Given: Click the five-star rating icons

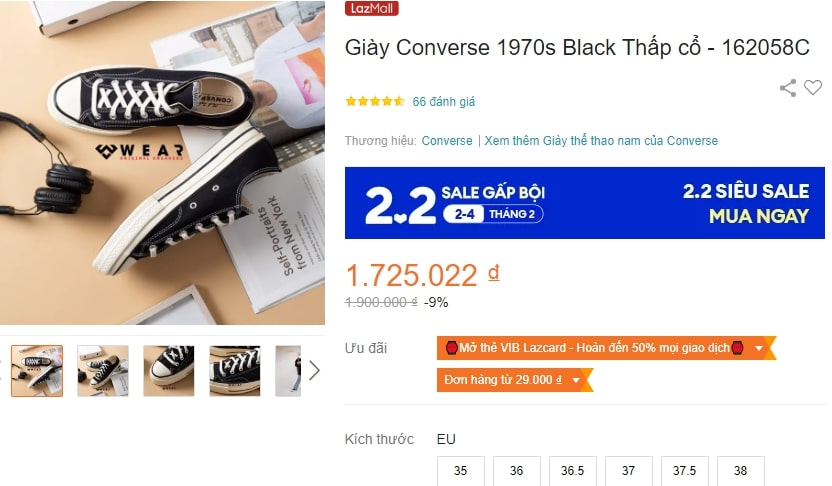Looking at the screenshot, I should (375, 101).
